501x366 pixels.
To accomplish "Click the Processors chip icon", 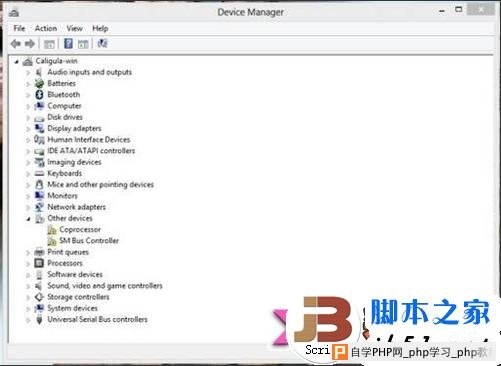I will click(39, 263).
